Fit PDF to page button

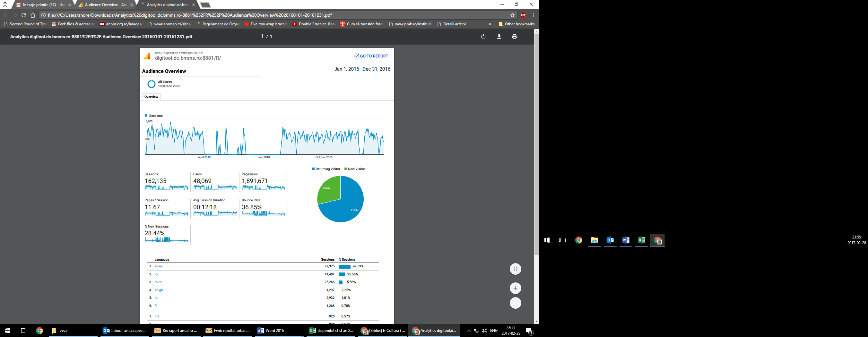515,269
